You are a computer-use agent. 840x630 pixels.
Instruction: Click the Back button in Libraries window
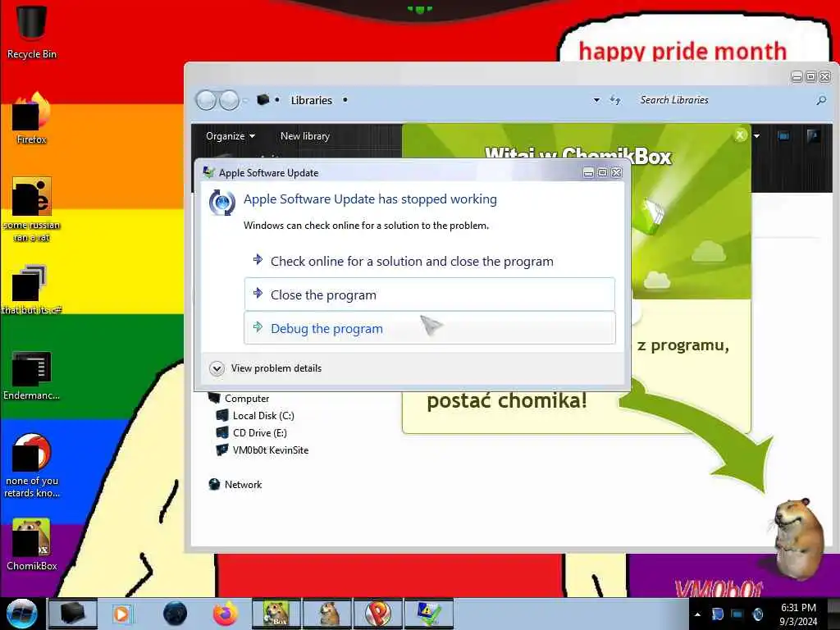pos(206,100)
